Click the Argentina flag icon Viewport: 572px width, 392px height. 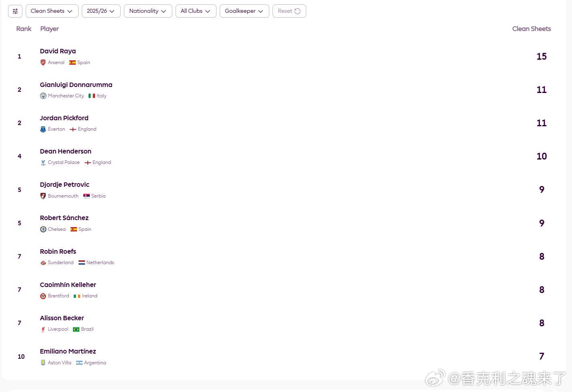[x=79, y=363]
